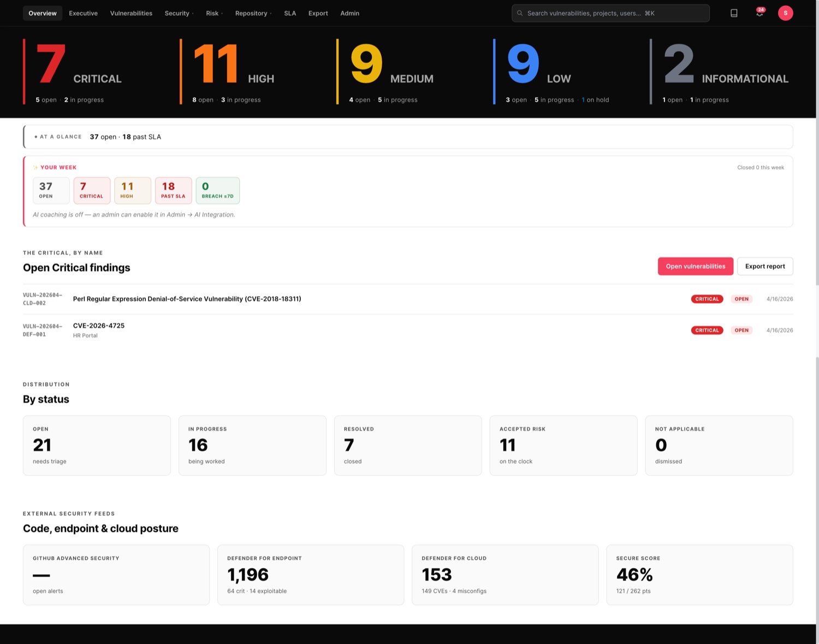Open the user avatar S menu
Image resolution: width=819 pixels, height=644 pixels.
(785, 13)
